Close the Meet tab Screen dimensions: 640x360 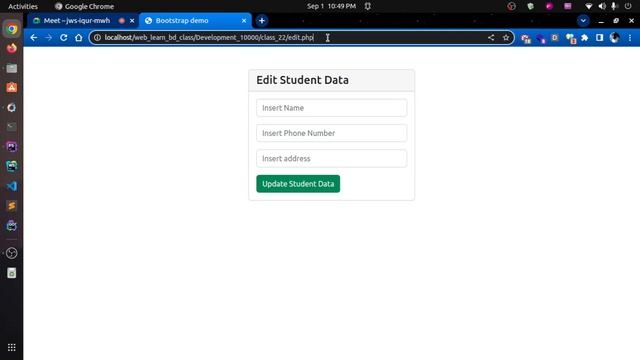(x=132, y=20)
